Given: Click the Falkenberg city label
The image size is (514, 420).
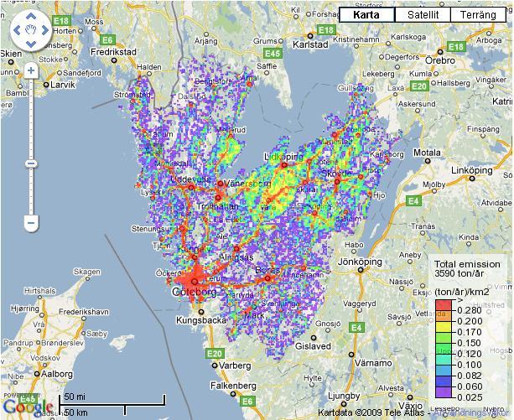Looking at the screenshot, I should [233, 386].
